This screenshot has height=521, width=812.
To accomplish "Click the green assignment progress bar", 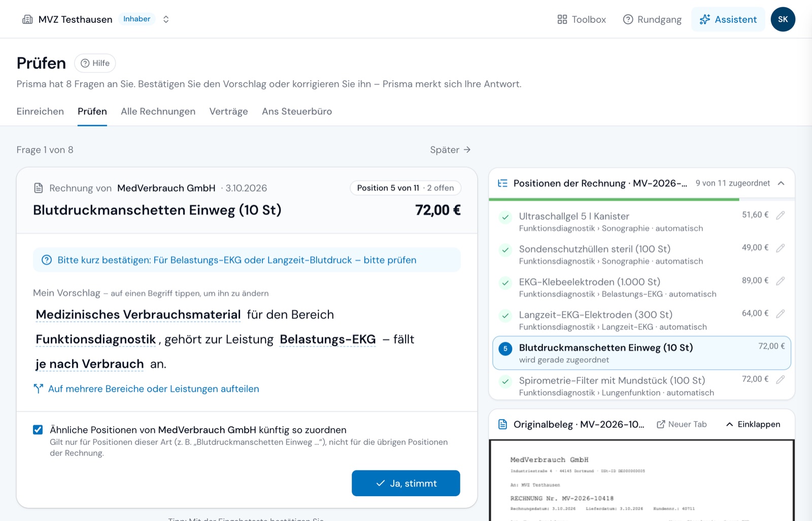I will [x=614, y=199].
